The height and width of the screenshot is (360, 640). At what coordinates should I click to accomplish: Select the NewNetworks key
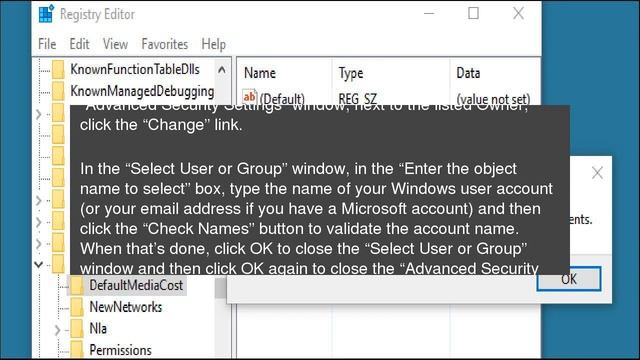click(x=126, y=307)
